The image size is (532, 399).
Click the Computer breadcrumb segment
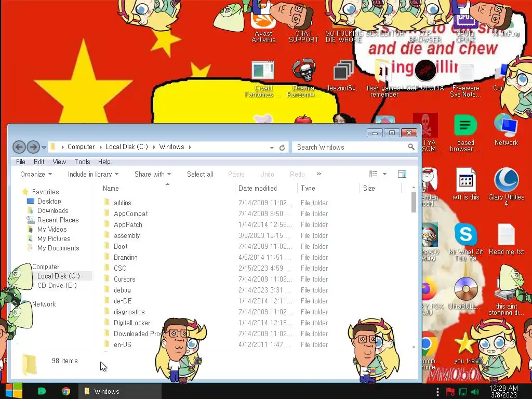pos(81,147)
